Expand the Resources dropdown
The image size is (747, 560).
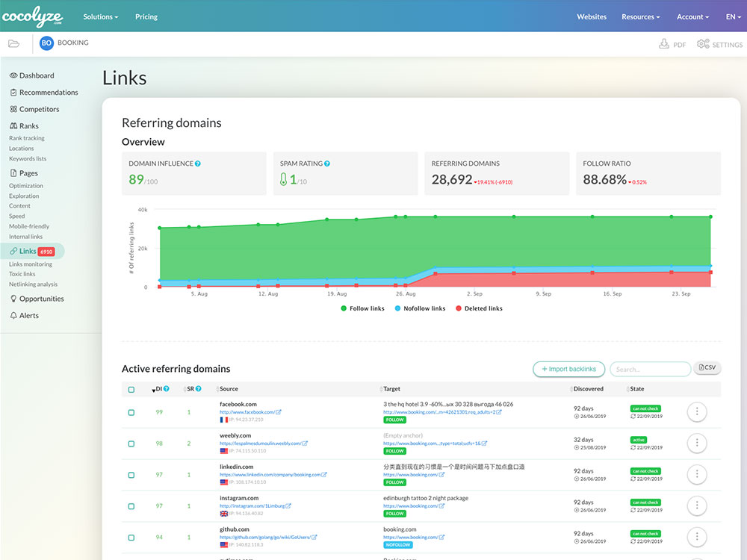click(x=640, y=16)
